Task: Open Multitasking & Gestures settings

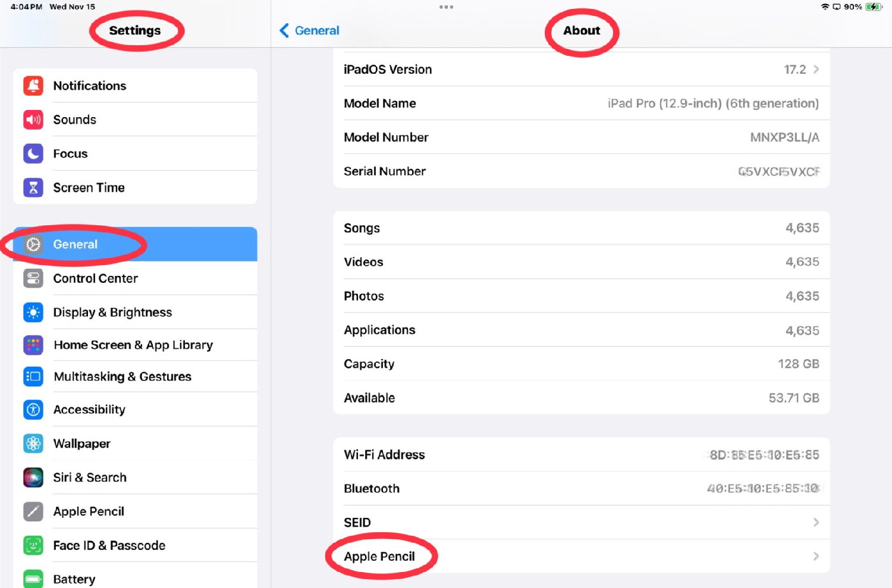Action: (135, 376)
